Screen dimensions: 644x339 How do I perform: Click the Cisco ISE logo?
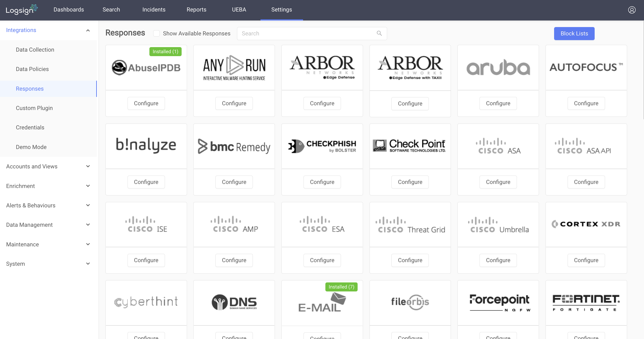[146, 224]
